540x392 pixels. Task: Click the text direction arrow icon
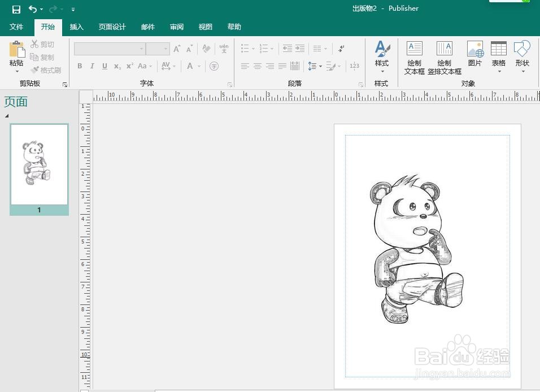342,49
